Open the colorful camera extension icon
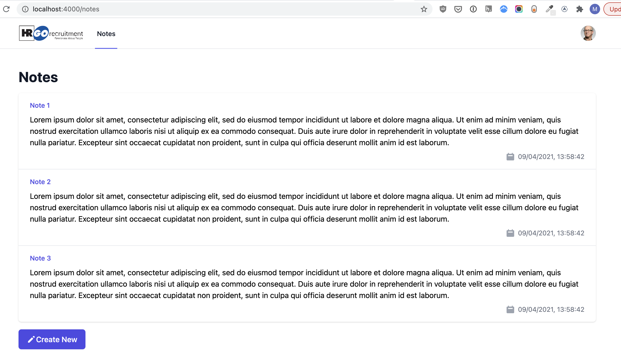Viewport: 621px width, 364px height. point(519,9)
